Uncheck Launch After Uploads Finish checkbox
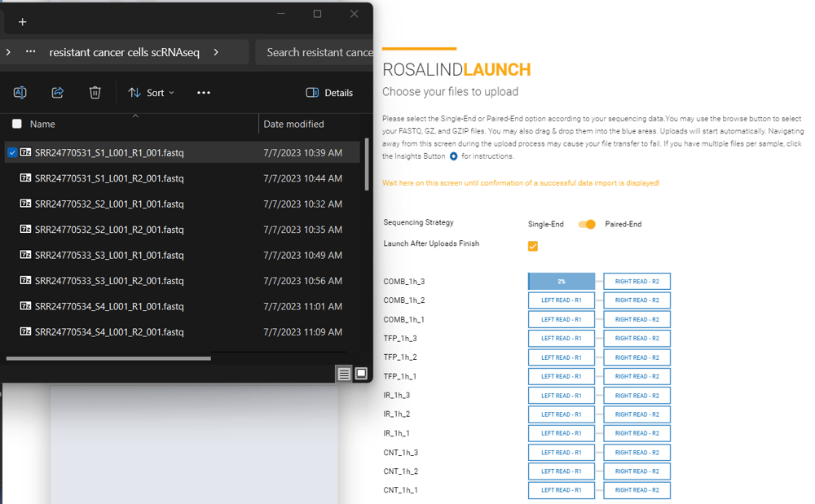Screen dimensions: 815x504 pos(533,246)
